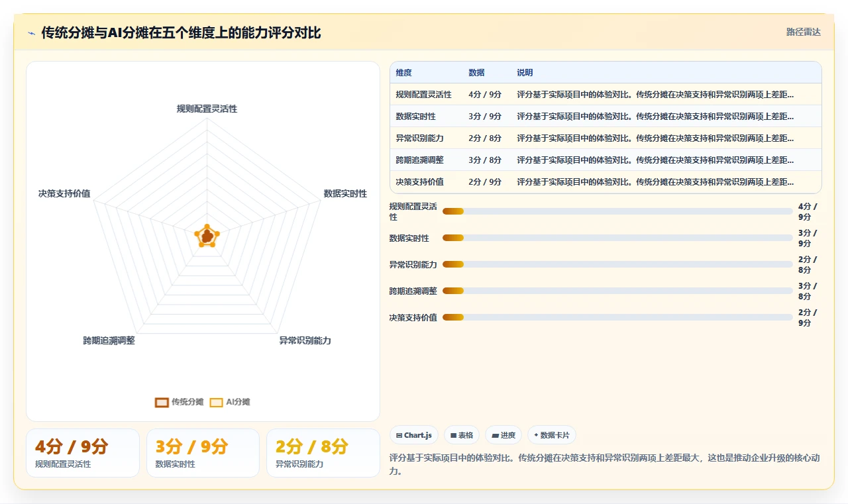Click the description cell in 决策支持价值 row
The width and height of the screenshot is (848, 504).
tap(655, 182)
